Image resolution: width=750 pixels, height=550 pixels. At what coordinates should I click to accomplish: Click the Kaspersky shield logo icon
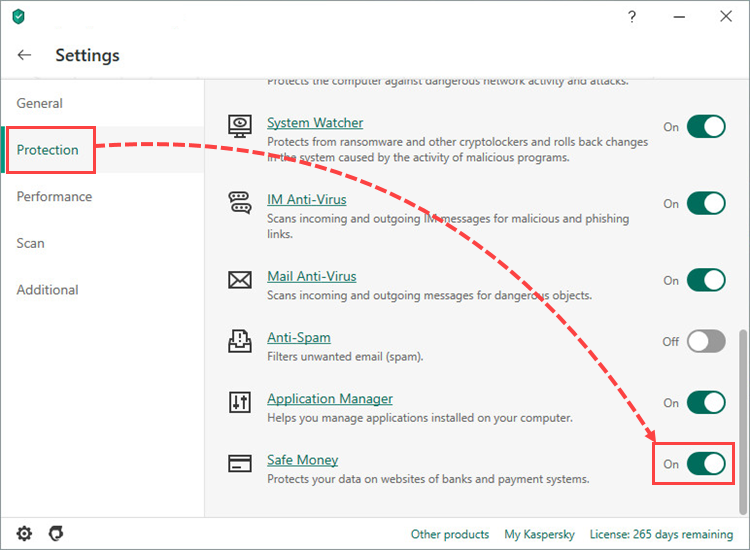point(19,17)
